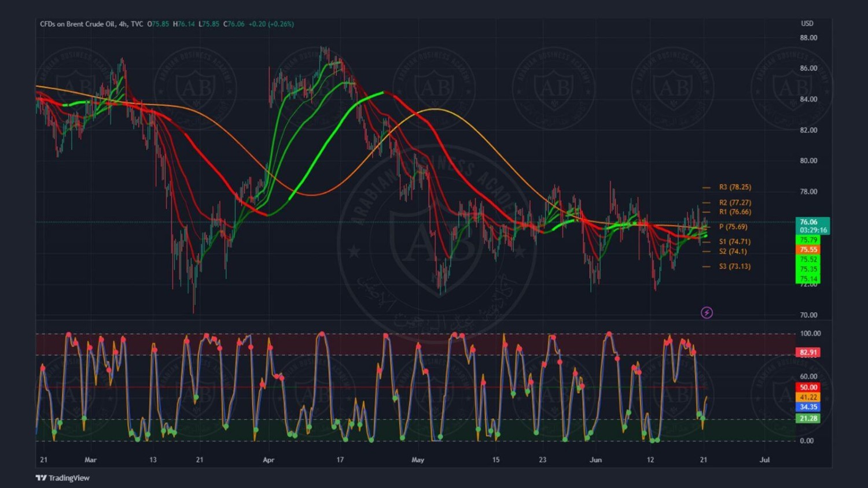This screenshot has width=868, height=488.
Task: Click the low value L75.85
Action: click(x=209, y=24)
